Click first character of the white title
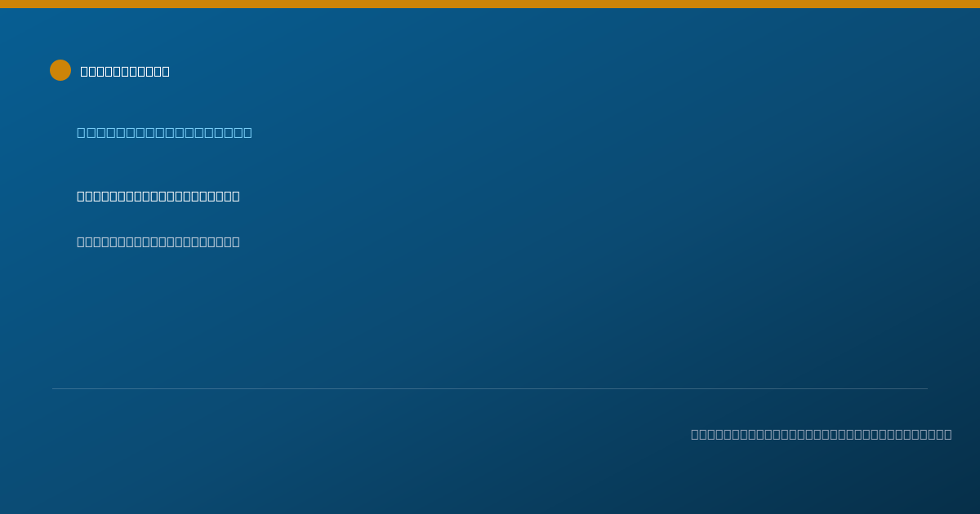This screenshot has height=514, width=980. click(84, 71)
